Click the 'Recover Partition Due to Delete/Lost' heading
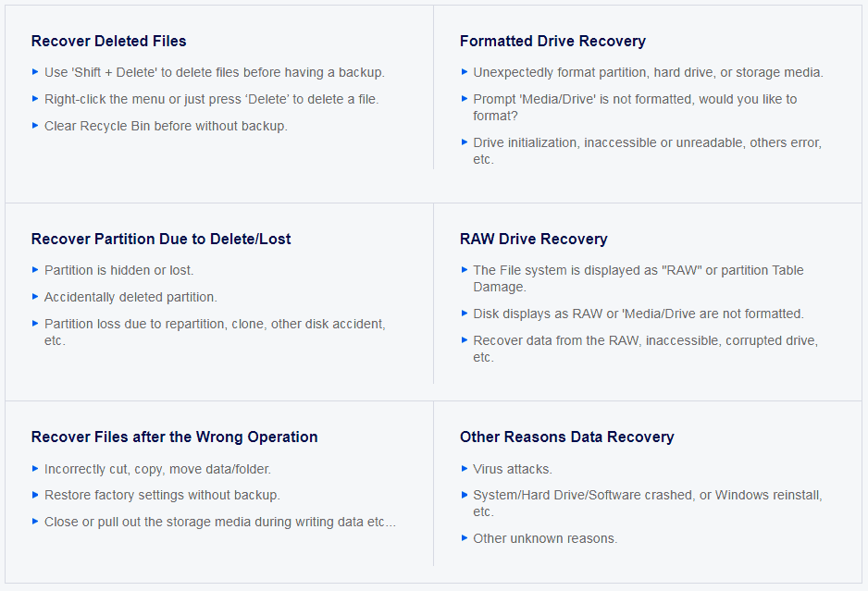 point(161,239)
